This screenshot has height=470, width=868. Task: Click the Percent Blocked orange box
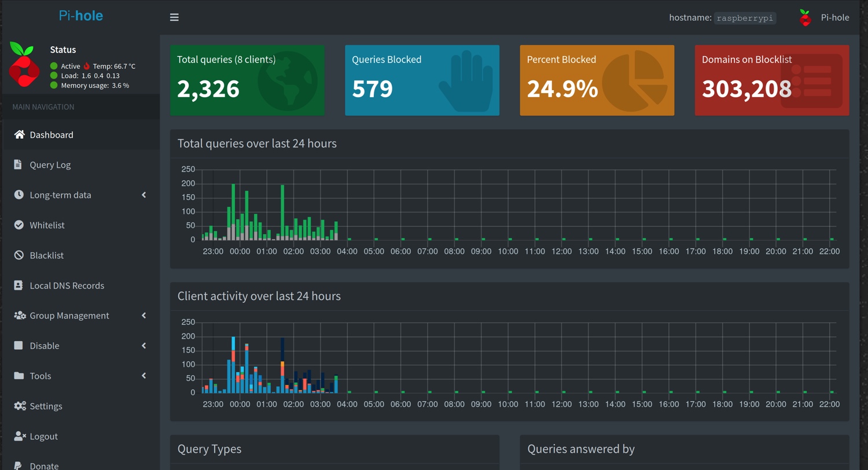pos(597,80)
